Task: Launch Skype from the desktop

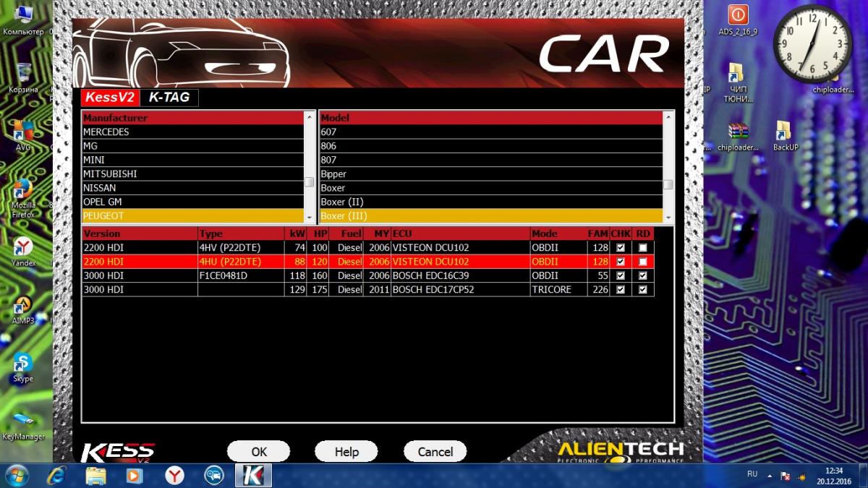Action: pos(23,367)
